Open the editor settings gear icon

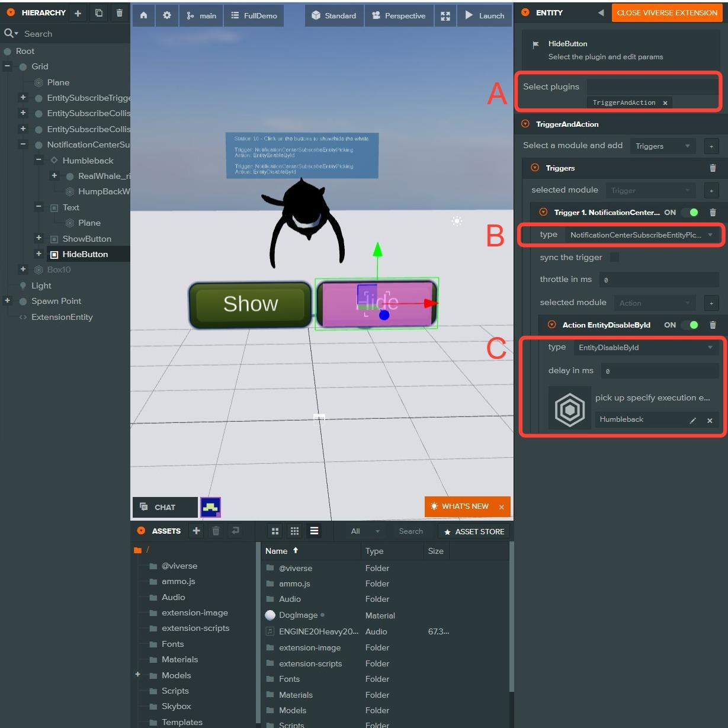click(167, 15)
